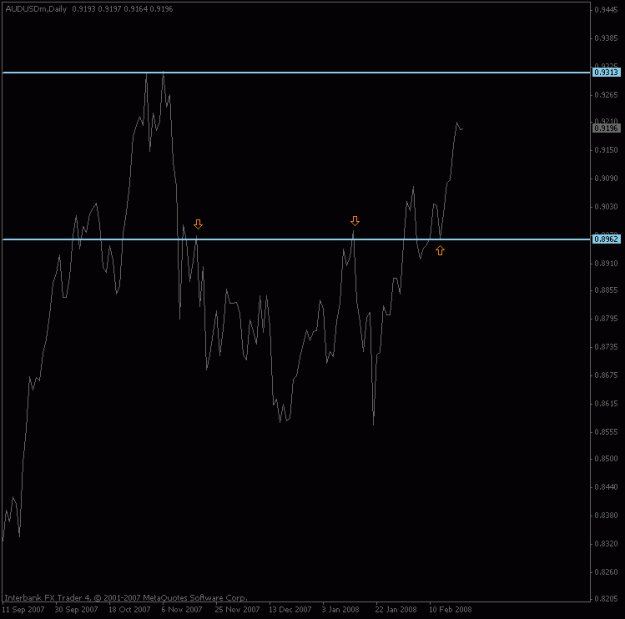Click the 0.8962 line price tag
Viewport: 625px width, 619px height.
[x=606, y=239]
